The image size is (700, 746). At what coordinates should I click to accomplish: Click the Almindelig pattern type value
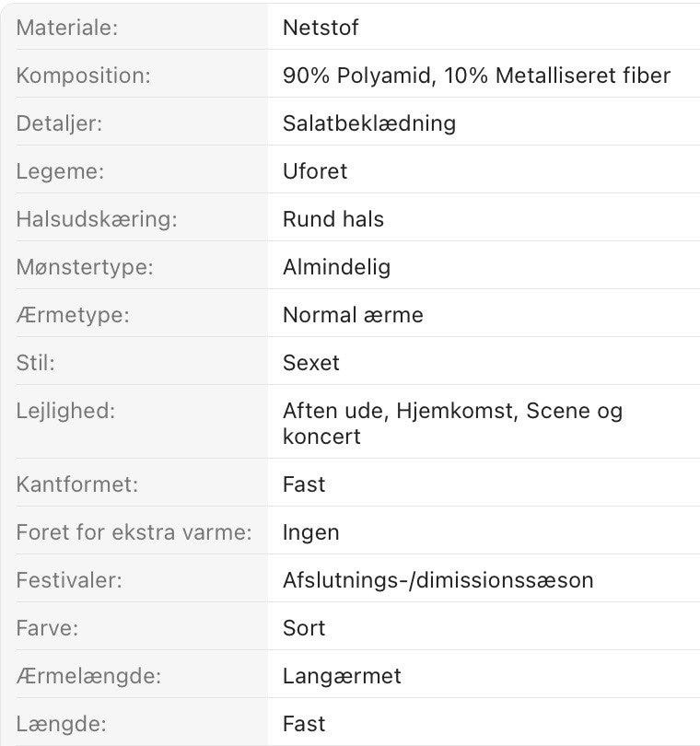tap(337, 267)
